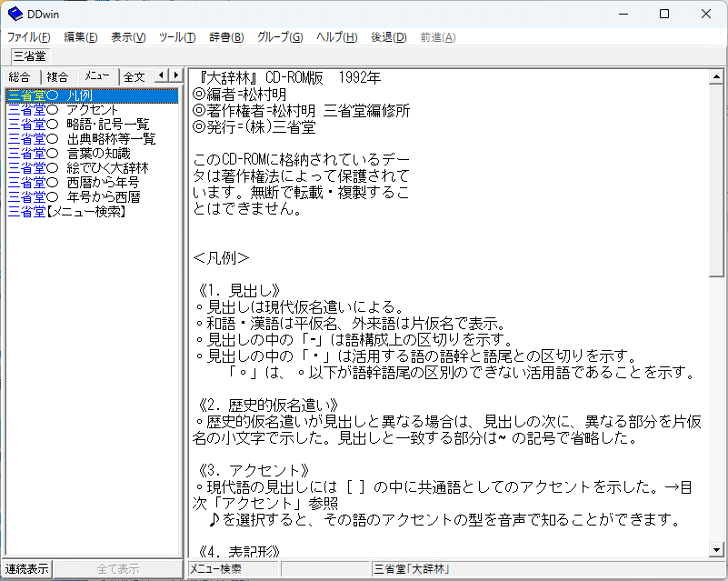This screenshot has width=728, height=581.
Task: Click the <凡例> heading in the text pane
Action: [x=221, y=257]
